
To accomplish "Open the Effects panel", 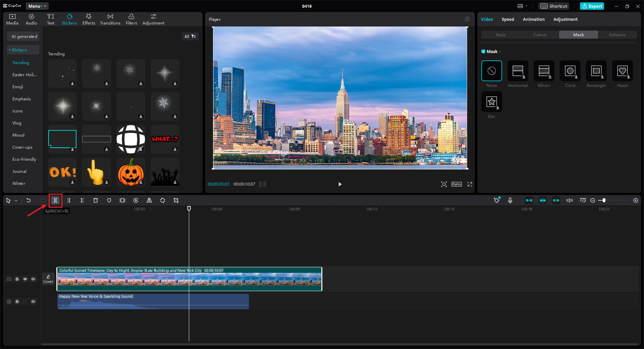I will (x=89, y=19).
